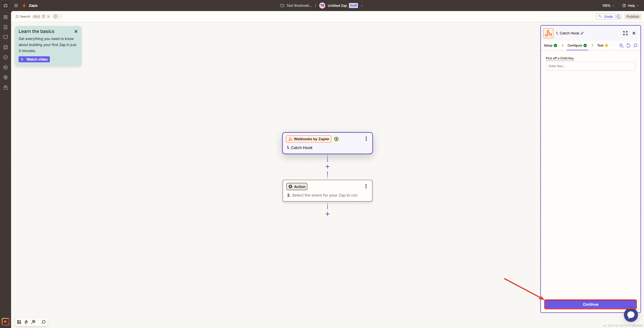The width and height of the screenshot is (644, 328).
Task: Click the Undo button
Action: (x=606, y=17)
